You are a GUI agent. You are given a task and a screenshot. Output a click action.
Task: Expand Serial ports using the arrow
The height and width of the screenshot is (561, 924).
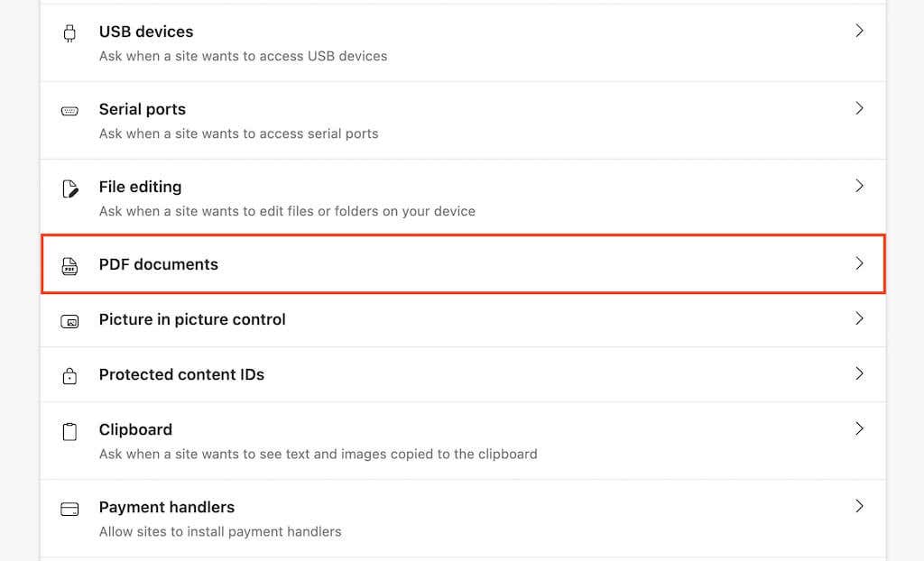(x=859, y=108)
